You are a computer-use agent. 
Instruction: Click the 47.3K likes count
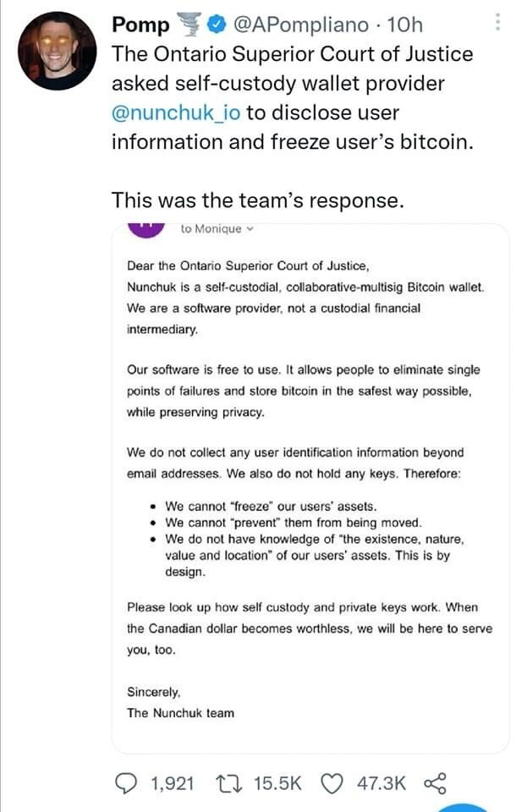[x=382, y=783]
